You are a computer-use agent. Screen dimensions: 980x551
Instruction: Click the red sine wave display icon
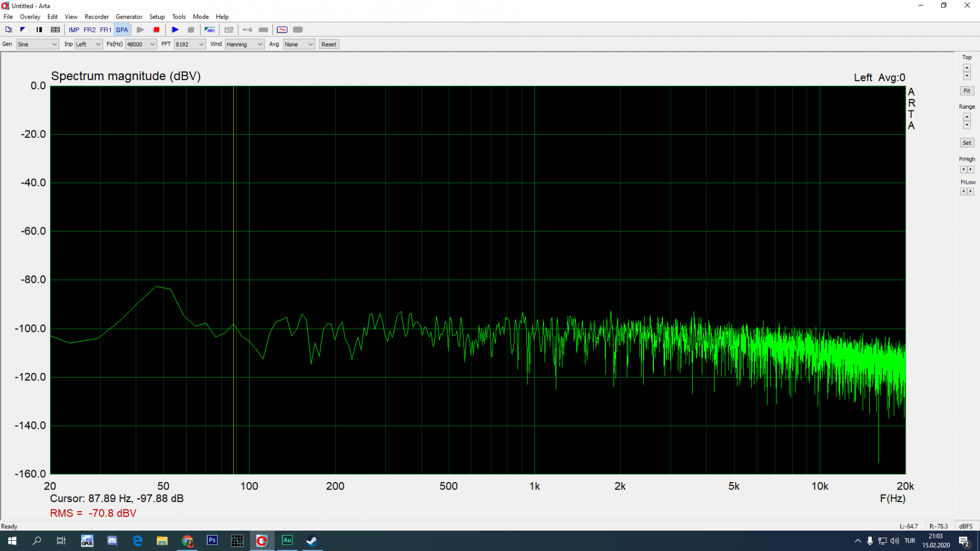pyautogui.click(x=282, y=30)
